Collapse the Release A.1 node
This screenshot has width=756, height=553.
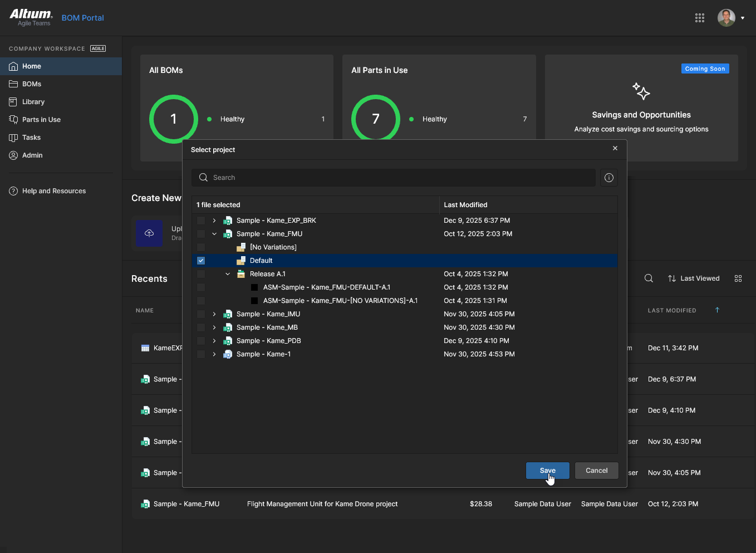coord(228,274)
